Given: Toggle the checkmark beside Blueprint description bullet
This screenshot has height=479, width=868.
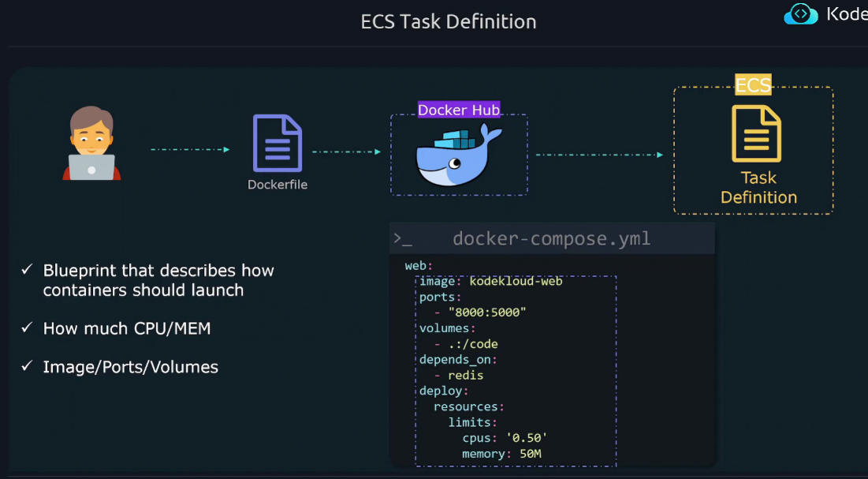Looking at the screenshot, I should [x=27, y=270].
